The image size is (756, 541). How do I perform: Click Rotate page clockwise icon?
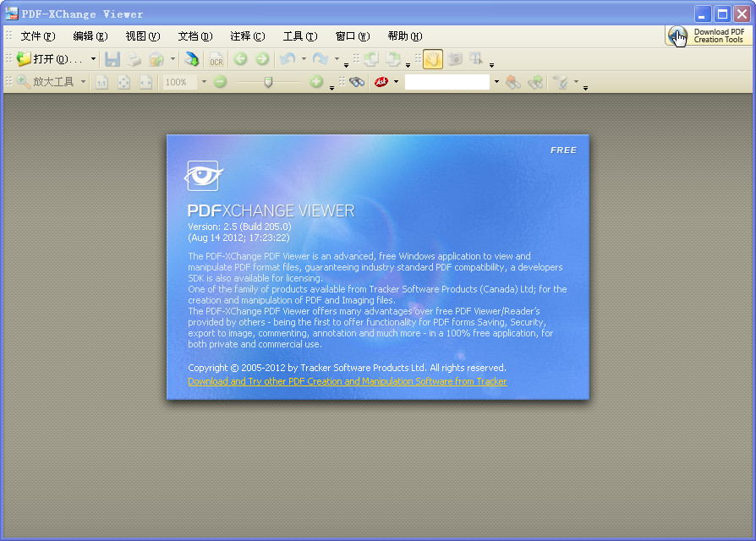(x=393, y=59)
